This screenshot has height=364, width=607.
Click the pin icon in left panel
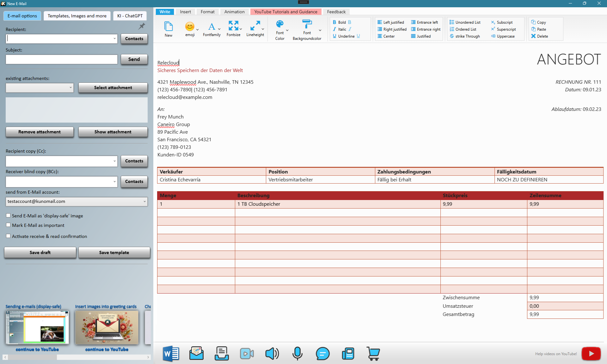pyautogui.click(x=142, y=26)
